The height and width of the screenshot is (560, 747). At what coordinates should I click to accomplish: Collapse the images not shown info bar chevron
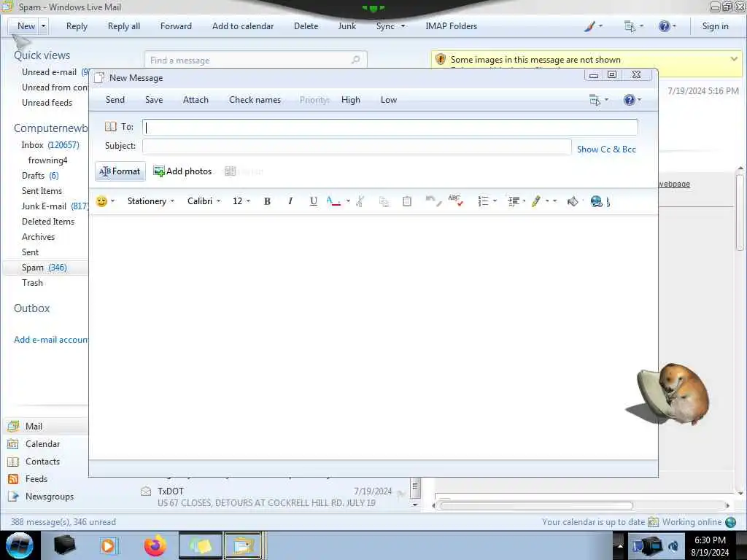[x=734, y=59]
